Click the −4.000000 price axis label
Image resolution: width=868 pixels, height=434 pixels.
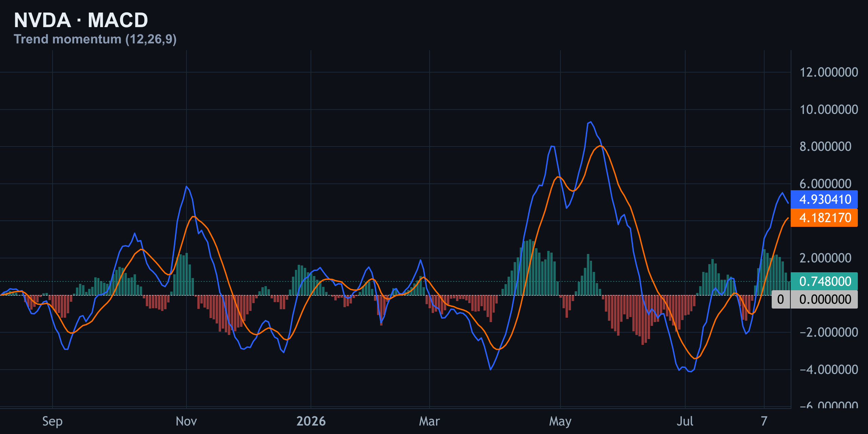coord(829,370)
